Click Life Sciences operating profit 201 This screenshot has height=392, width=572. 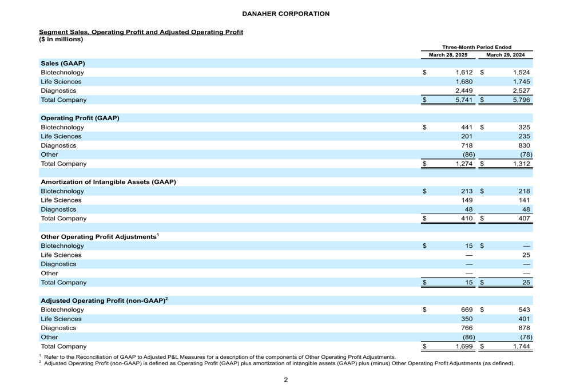click(x=467, y=136)
